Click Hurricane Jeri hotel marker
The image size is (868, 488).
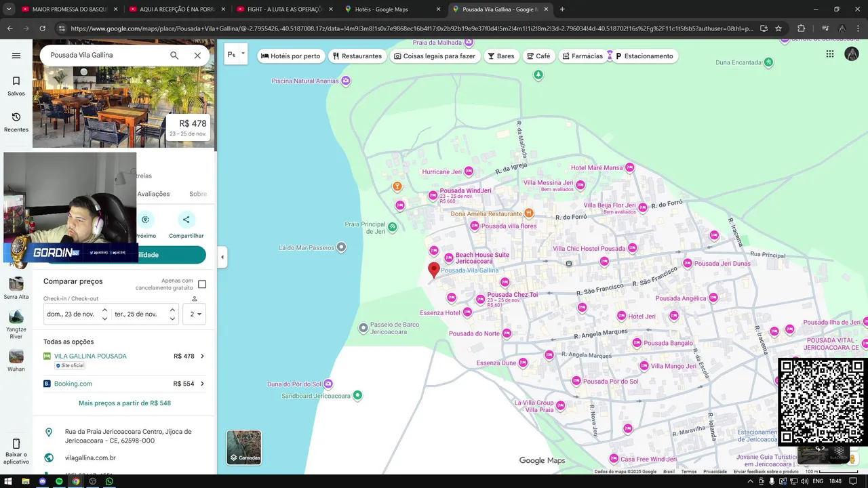(x=468, y=171)
